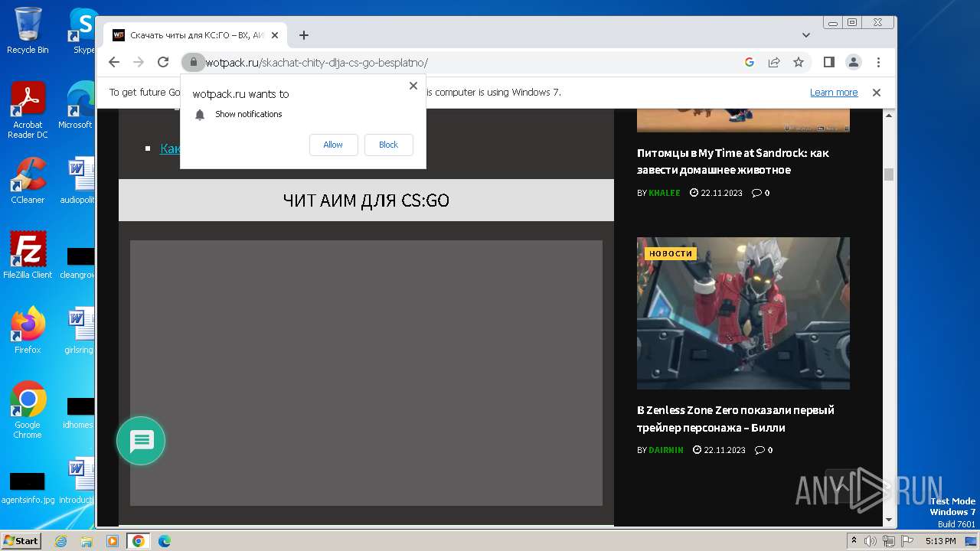This screenshot has height=551, width=980.
Task: Show hidden system tray icons
Action: 854,541
